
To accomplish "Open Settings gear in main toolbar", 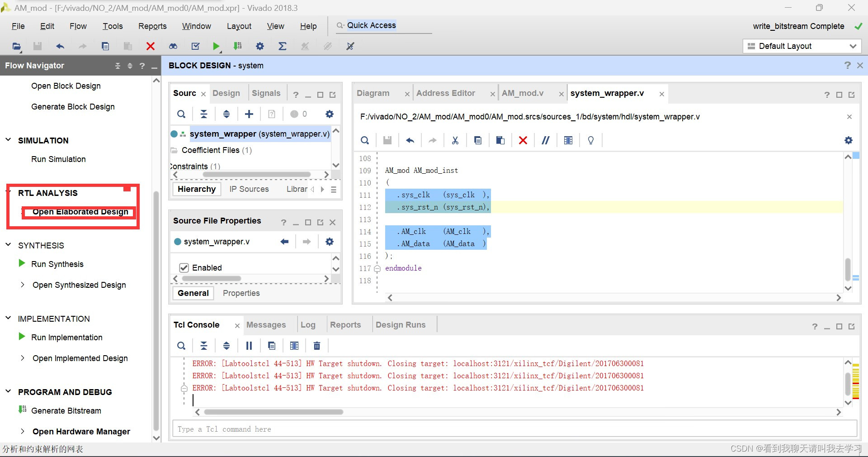I will click(260, 46).
